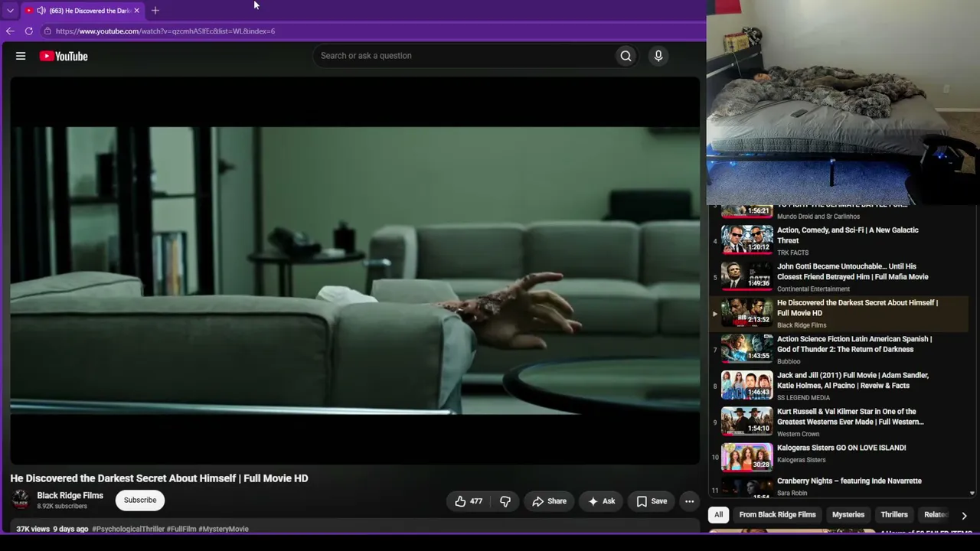The height and width of the screenshot is (551, 980).
Task: Open #MysteryMovie hashtag link
Action: (224, 529)
